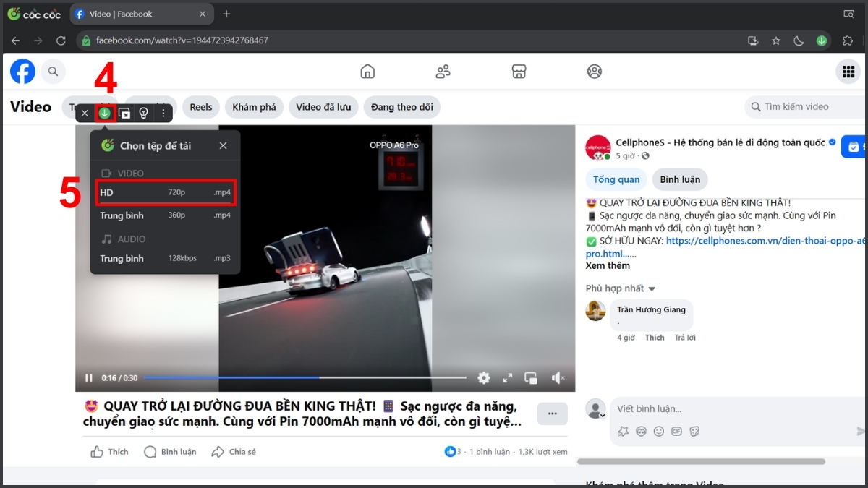Choose the HD 720p download option
This screenshot has width=868, height=488.
point(164,192)
